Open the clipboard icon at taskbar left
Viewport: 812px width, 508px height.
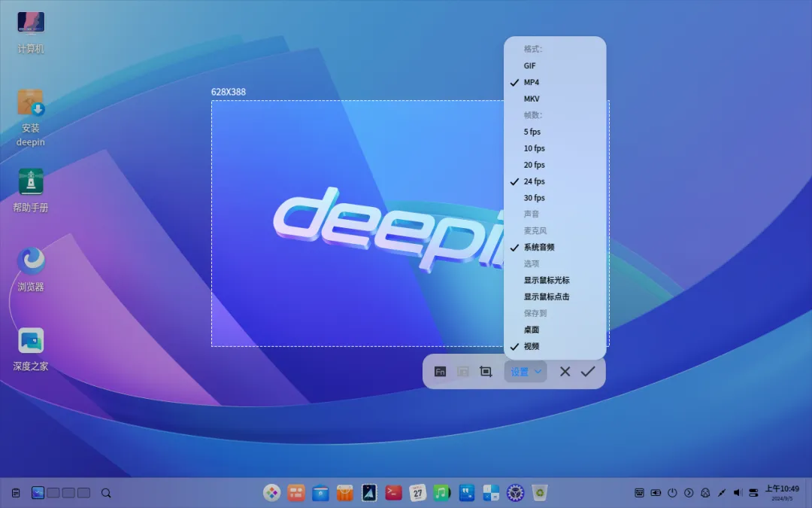pos(16,493)
